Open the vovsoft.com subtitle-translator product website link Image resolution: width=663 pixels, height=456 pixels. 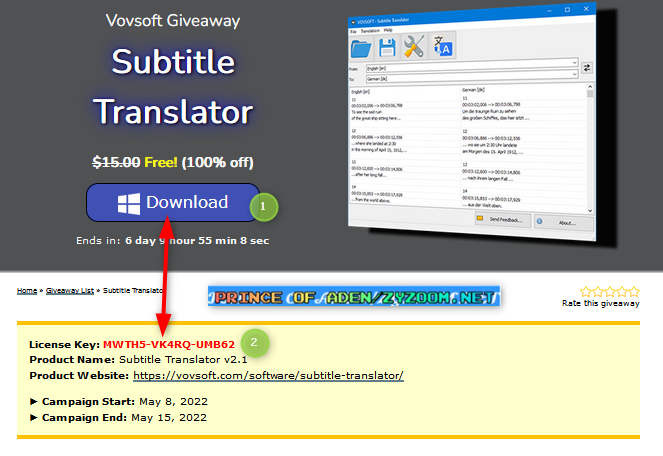(x=268, y=376)
